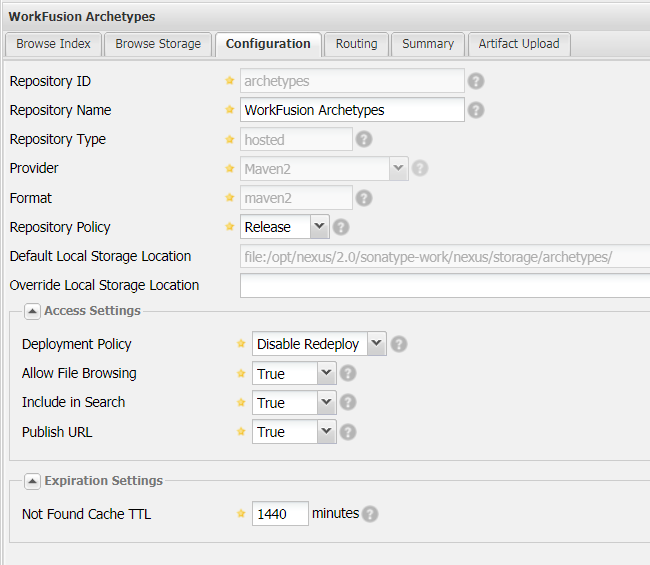Click the WorkFusion Archetypes panel title

[x=82, y=17]
